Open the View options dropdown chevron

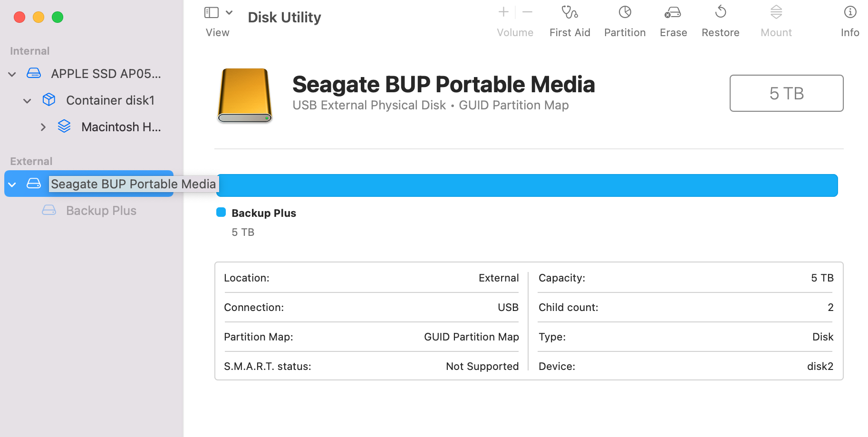(x=229, y=13)
